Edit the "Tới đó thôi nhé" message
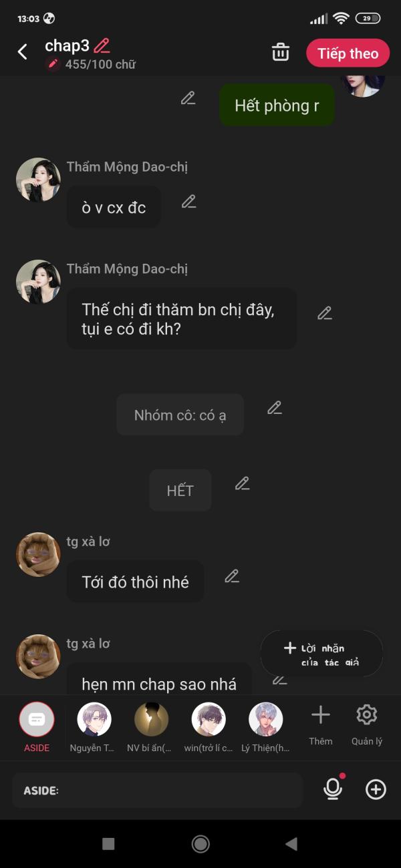Screen dimensions: 401x868 point(232,576)
